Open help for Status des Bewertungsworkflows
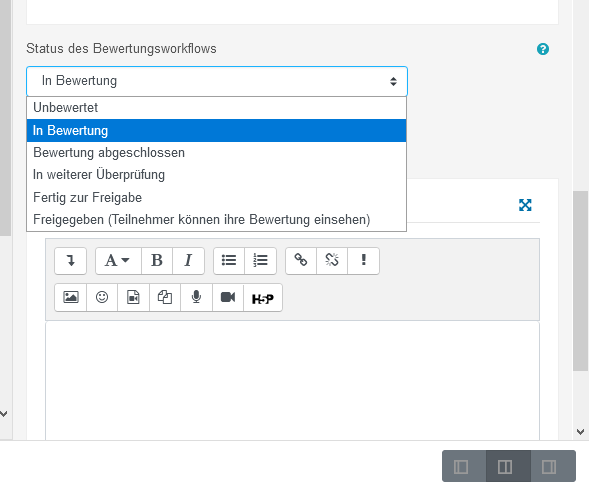589x494 pixels. [x=543, y=49]
